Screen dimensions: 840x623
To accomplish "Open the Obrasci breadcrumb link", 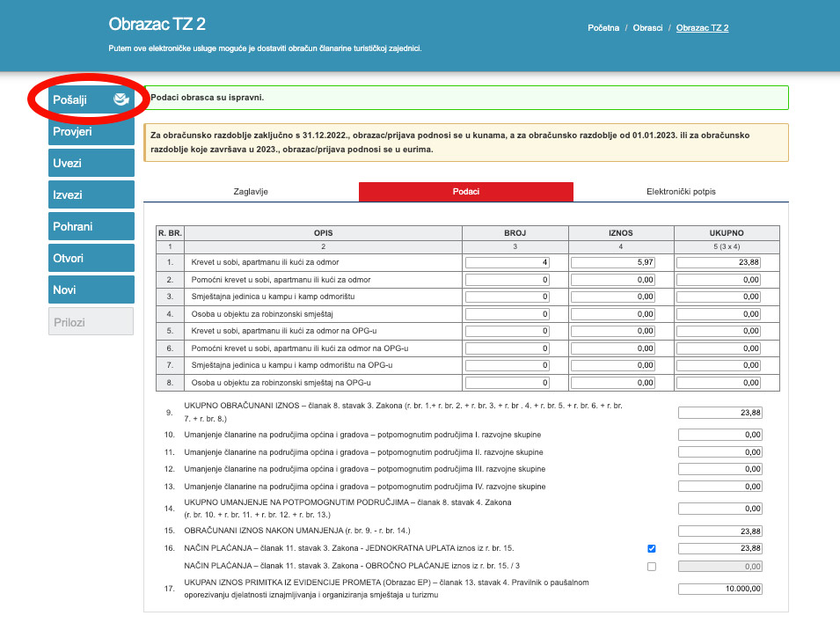I will coord(647,27).
